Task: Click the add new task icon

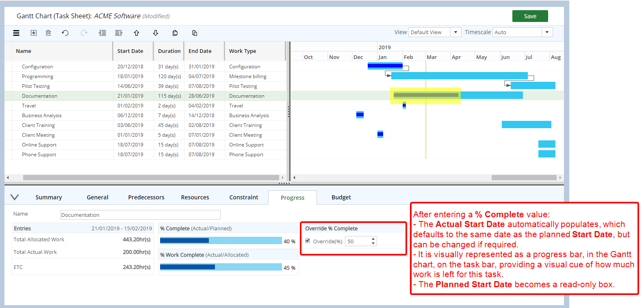Action: coord(34,33)
